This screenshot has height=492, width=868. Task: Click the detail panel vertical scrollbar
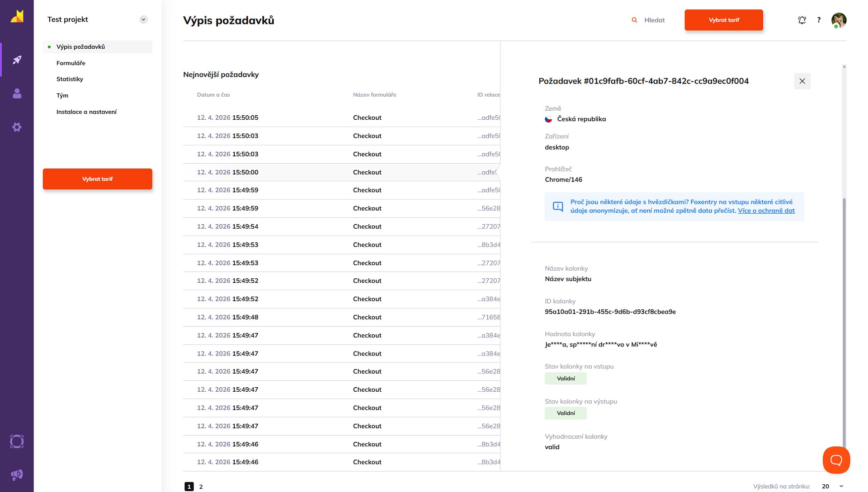tap(844, 316)
